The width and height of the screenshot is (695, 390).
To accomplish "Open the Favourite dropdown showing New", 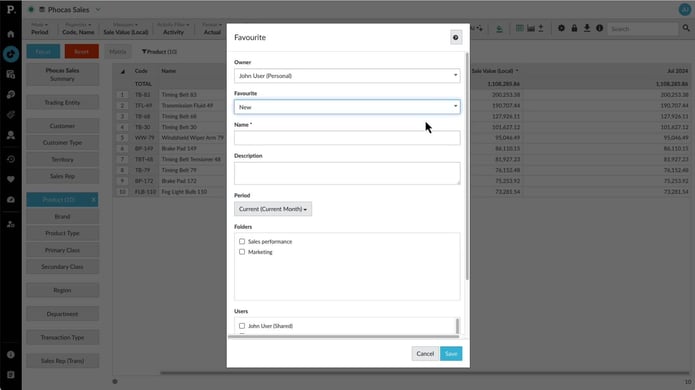I will pyautogui.click(x=347, y=107).
